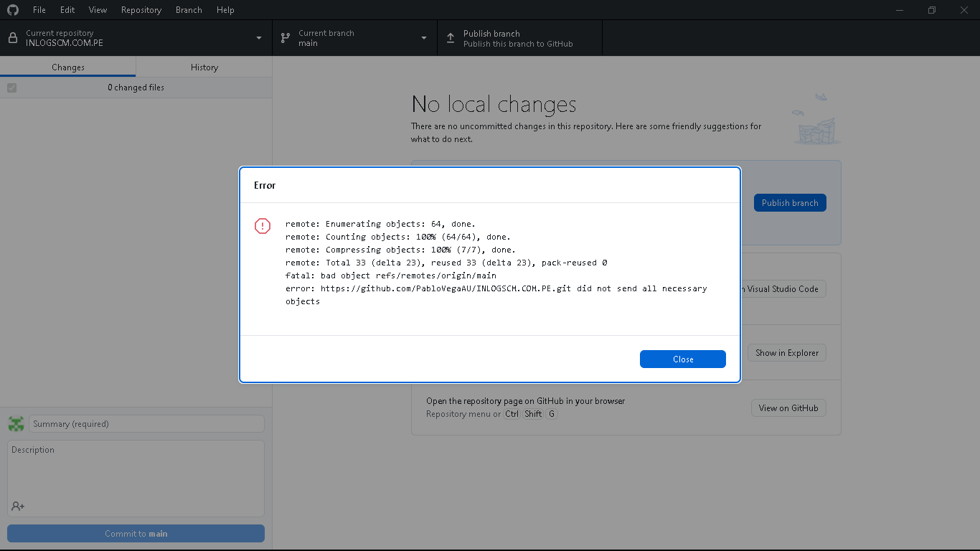Open the Branch menu

pos(189,10)
